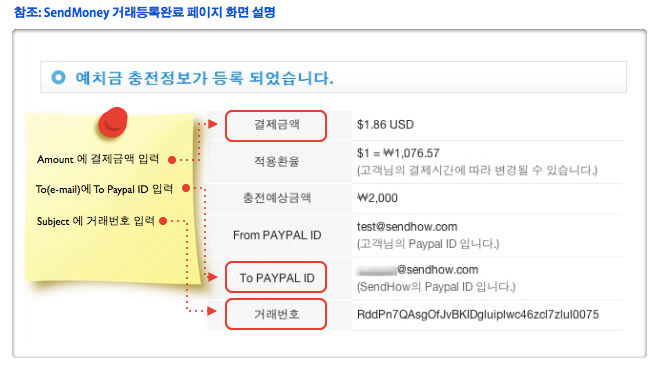The width and height of the screenshot is (660, 388).
Task: Click sticky note text 'To(e-mail)에 To Paypal ID 입력'
Action: (104, 189)
